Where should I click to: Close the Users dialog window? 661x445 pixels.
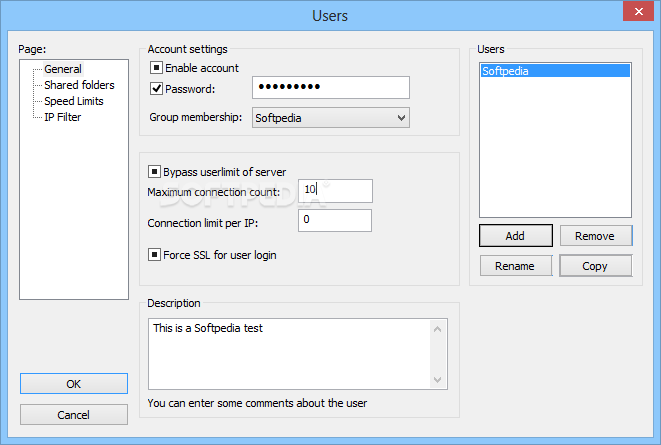tap(638, 11)
